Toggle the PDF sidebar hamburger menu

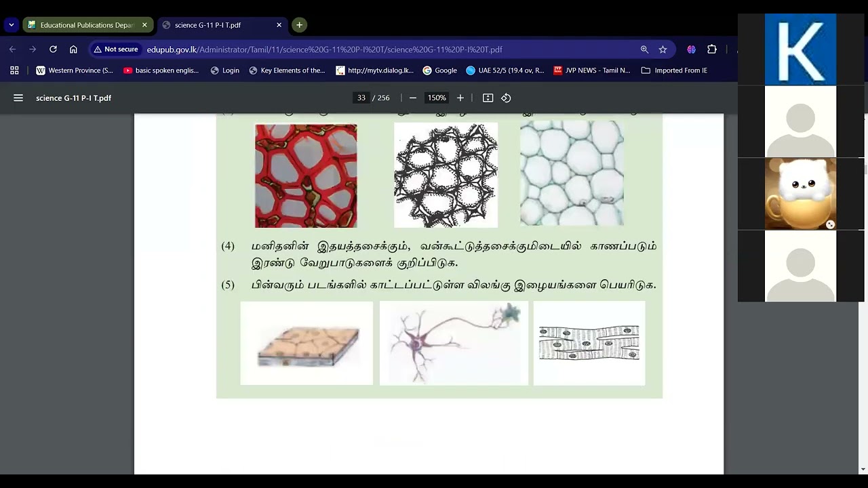point(18,98)
